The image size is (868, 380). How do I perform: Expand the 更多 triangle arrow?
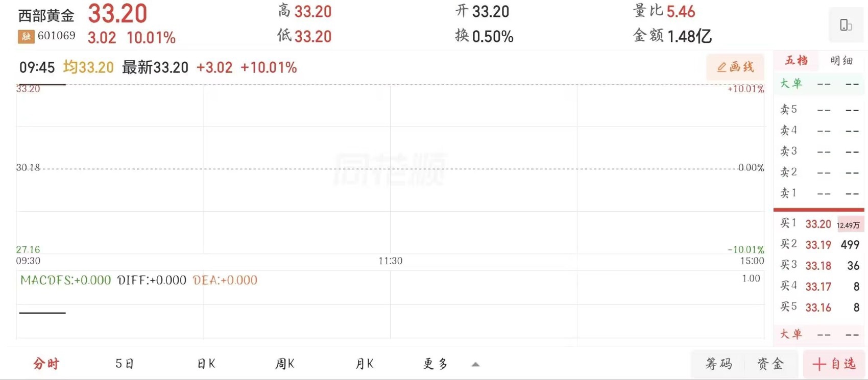[x=475, y=364]
